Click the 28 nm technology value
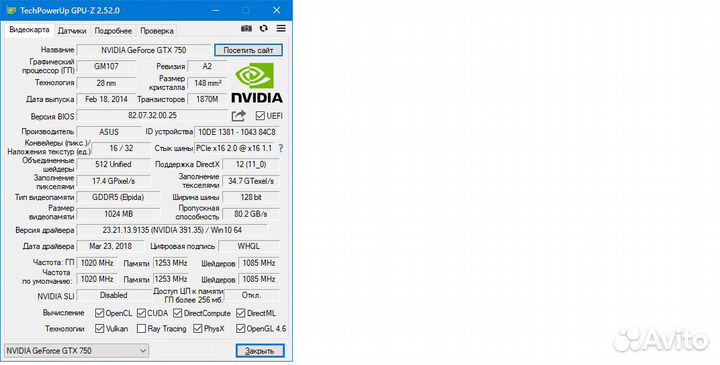The image size is (720, 365). [x=107, y=83]
